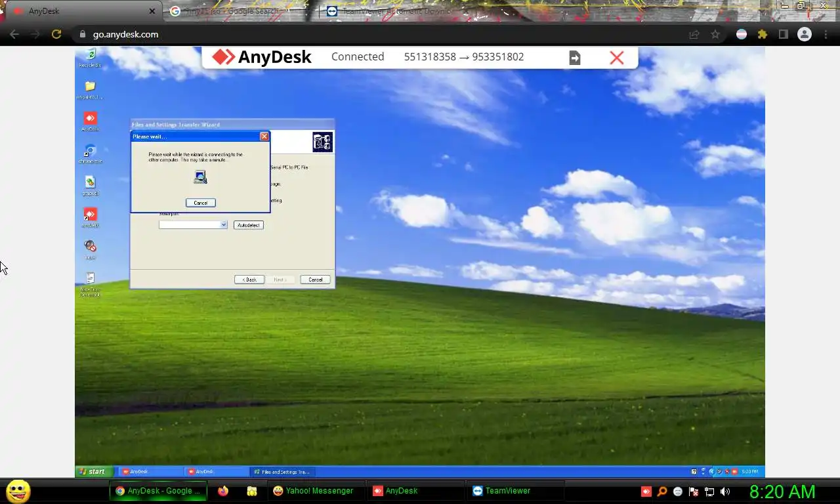This screenshot has height=504, width=840.
Task: Click the help question icon in XP tray
Action: [694, 471]
